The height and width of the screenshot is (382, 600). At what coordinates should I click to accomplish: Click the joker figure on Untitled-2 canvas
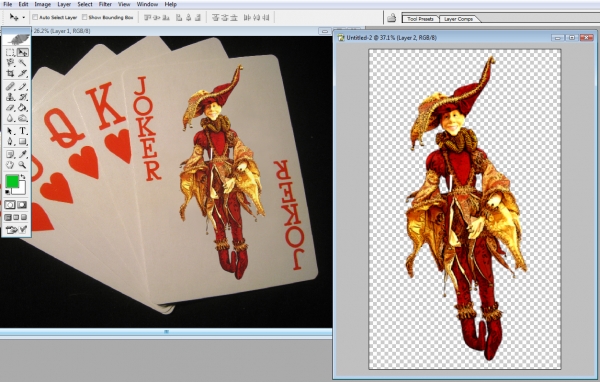(465, 209)
